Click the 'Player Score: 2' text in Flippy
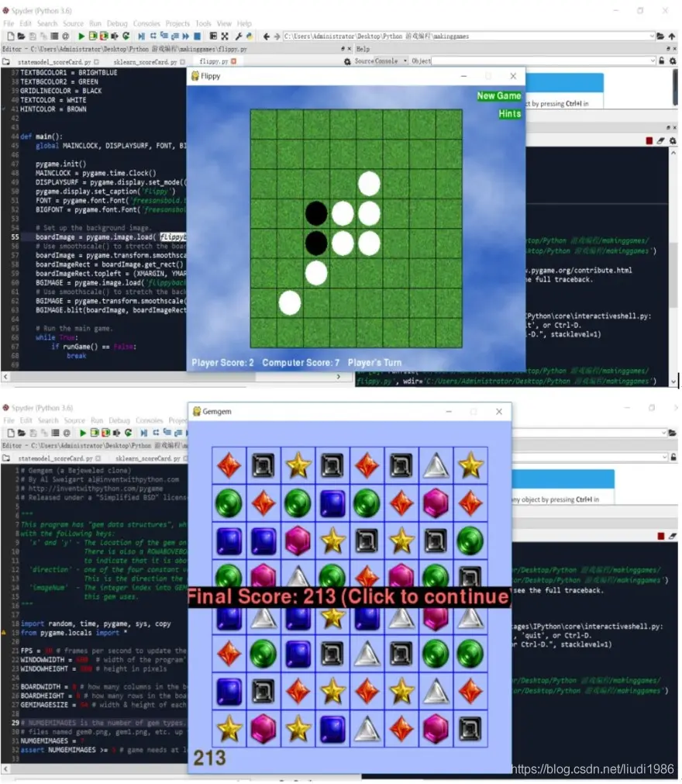This screenshot has height=784, width=682. (223, 363)
